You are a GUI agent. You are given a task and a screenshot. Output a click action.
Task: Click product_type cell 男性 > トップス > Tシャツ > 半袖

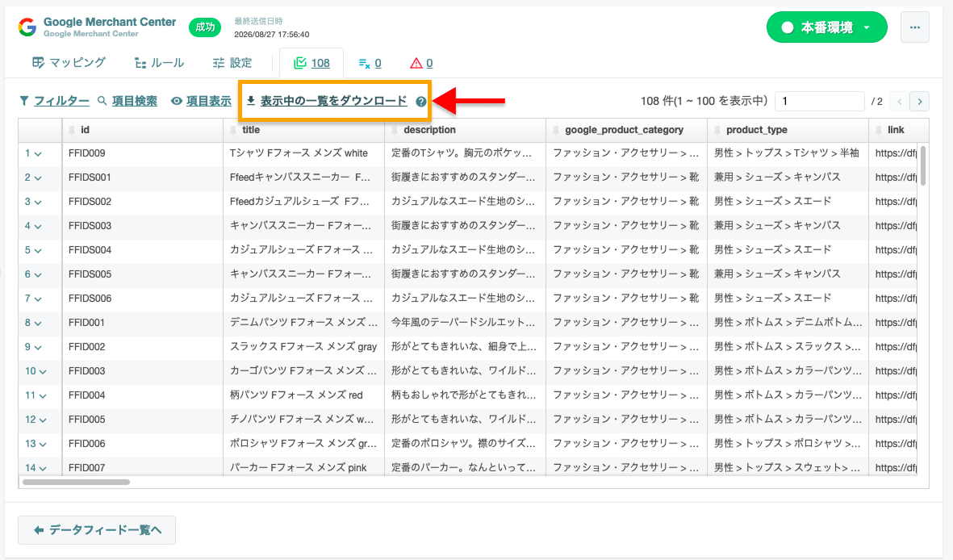[x=787, y=153]
